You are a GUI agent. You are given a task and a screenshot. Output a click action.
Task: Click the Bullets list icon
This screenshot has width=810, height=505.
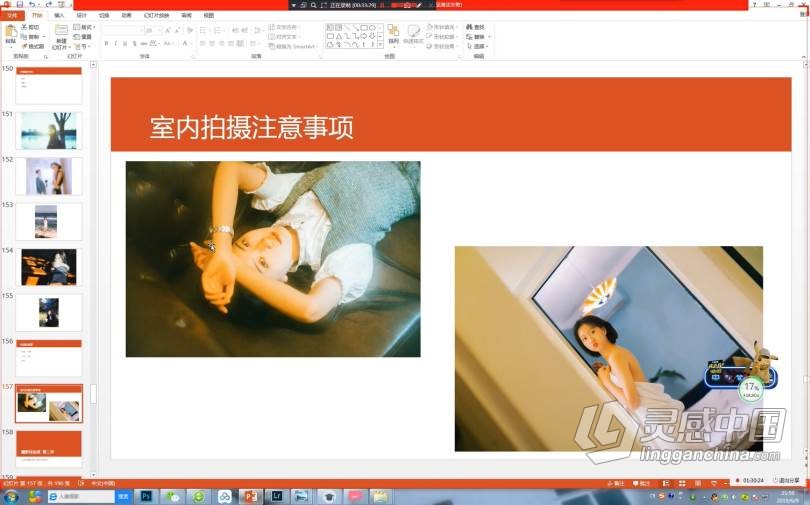click(205, 30)
